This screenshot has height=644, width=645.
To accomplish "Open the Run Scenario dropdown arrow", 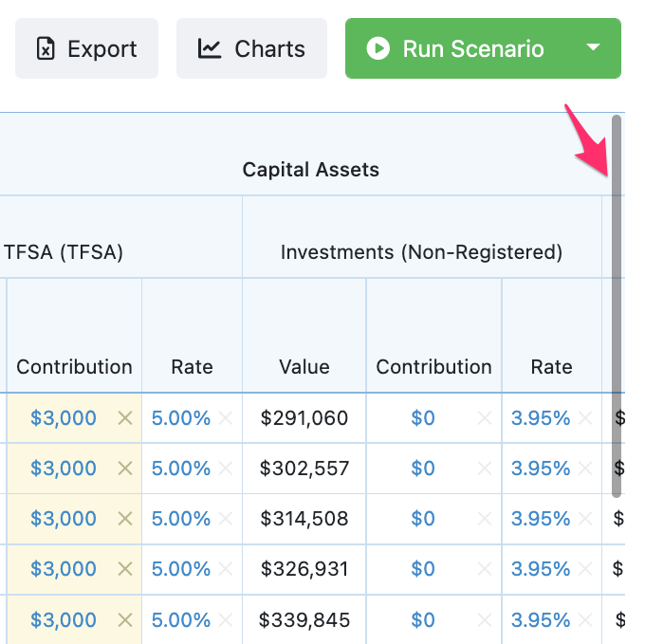I will (x=594, y=47).
